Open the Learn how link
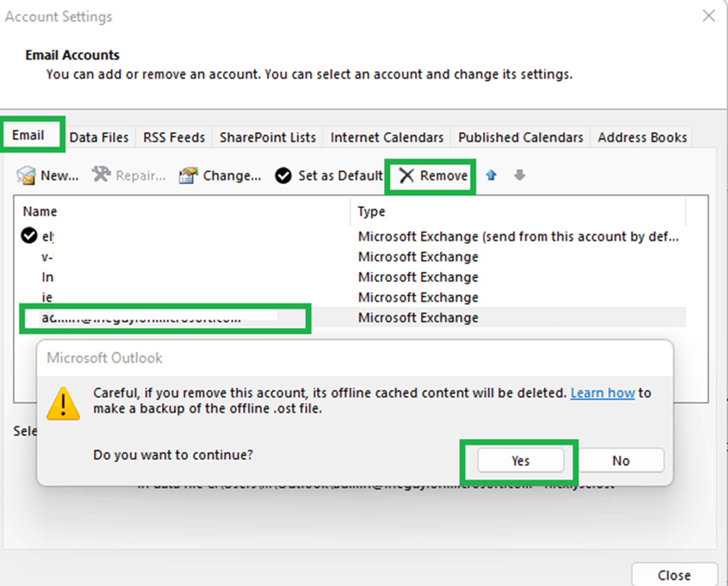The image size is (728, 586). point(603,393)
